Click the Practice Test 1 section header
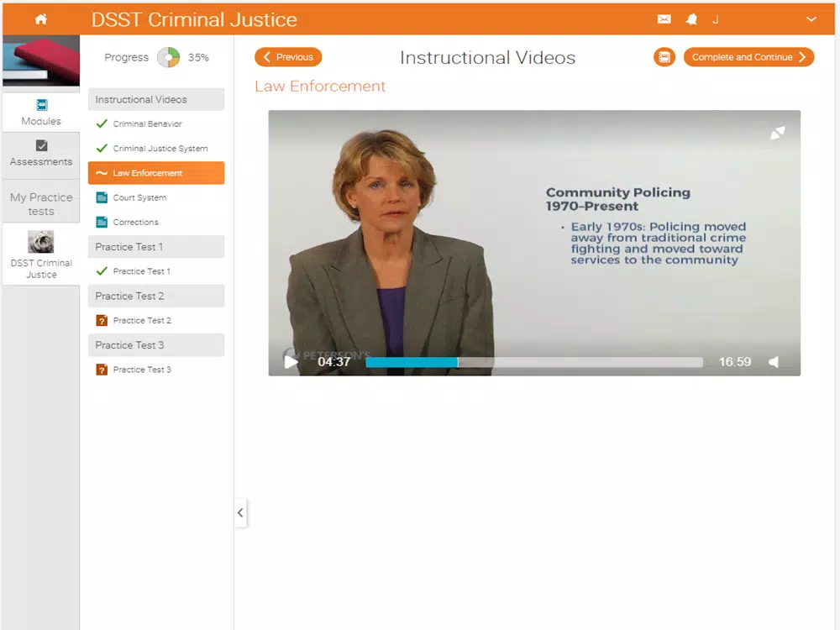This screenshot has height=630, width=840. point(156,247)
